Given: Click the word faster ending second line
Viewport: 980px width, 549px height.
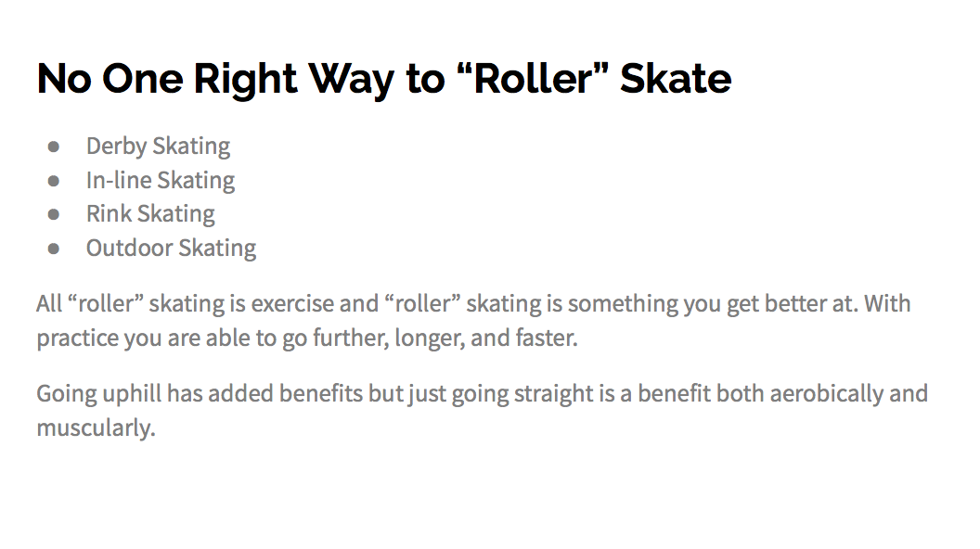Looking at the screenshot, I should (547, 338).
